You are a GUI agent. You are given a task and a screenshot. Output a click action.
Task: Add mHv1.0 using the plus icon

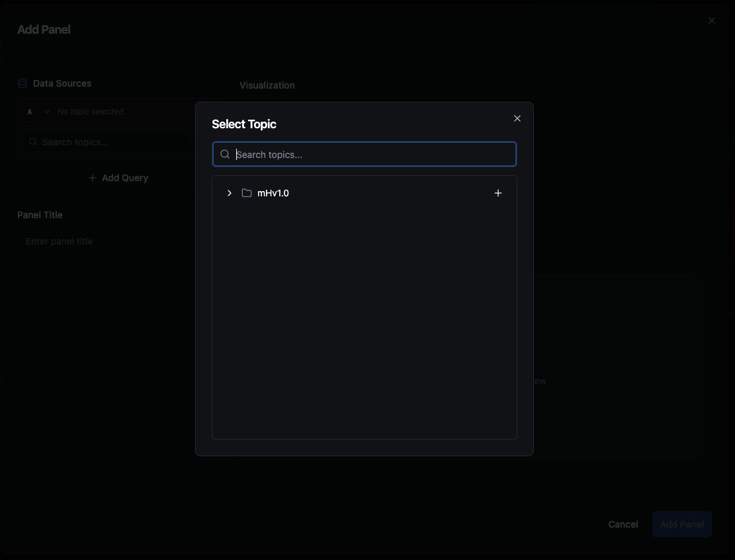(498, 193)
